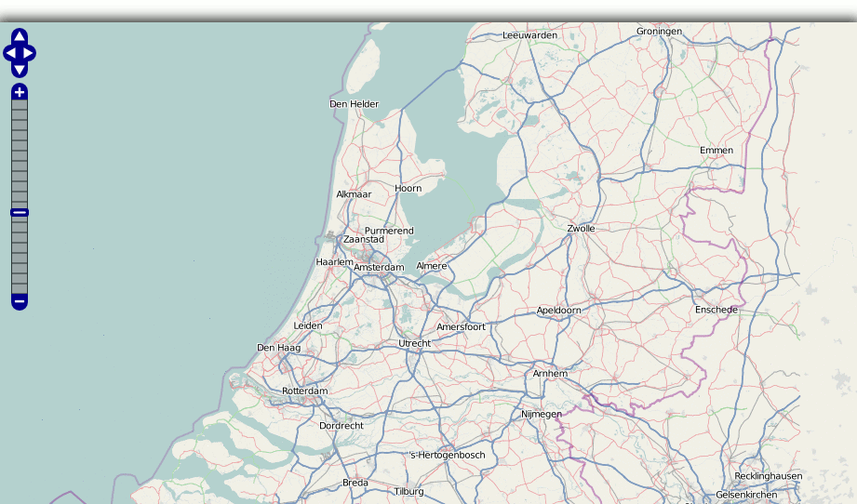Click the pan left arrow
Screen dimensions: 857x504
[x=10, y=53]
